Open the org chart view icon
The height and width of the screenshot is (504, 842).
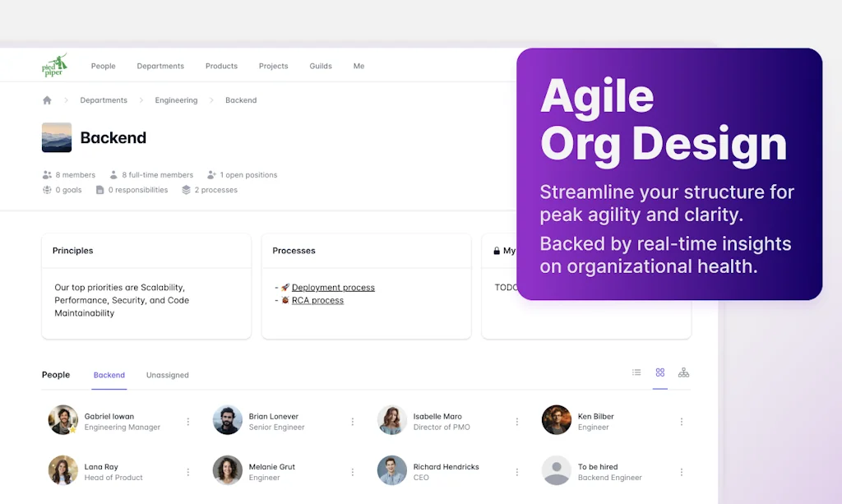coord(683,372)
